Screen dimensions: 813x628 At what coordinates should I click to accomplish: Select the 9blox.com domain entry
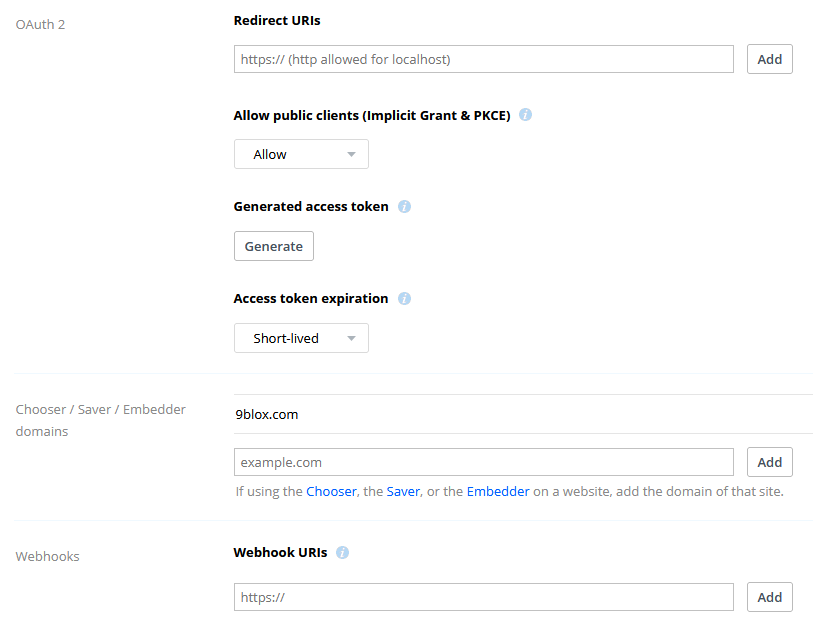[x=523, y=414]
